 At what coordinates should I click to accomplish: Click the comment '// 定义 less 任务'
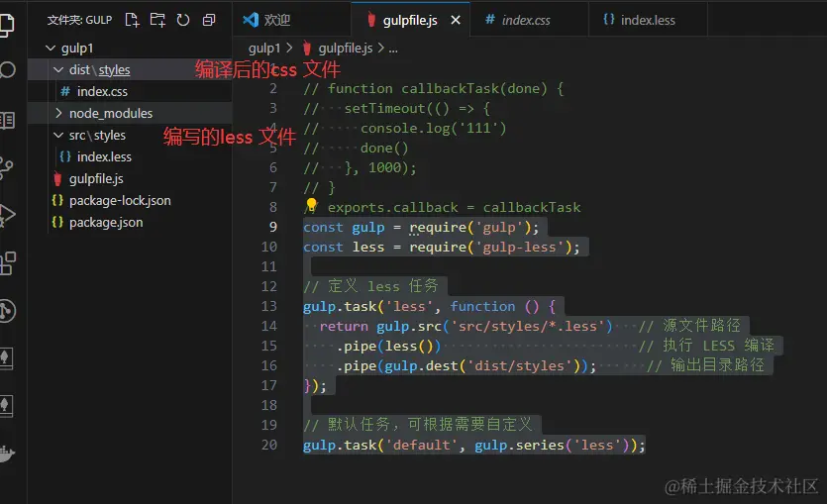point(370,286)
